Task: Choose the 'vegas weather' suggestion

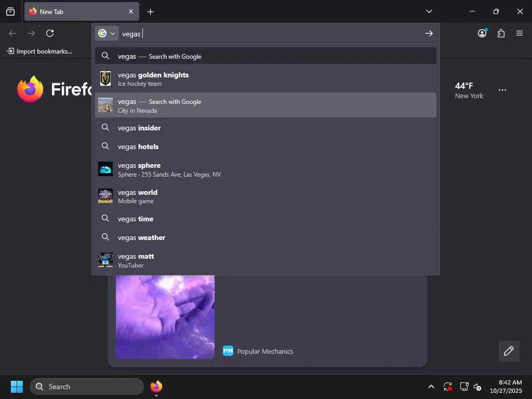Action: click(x=265, y=237)
